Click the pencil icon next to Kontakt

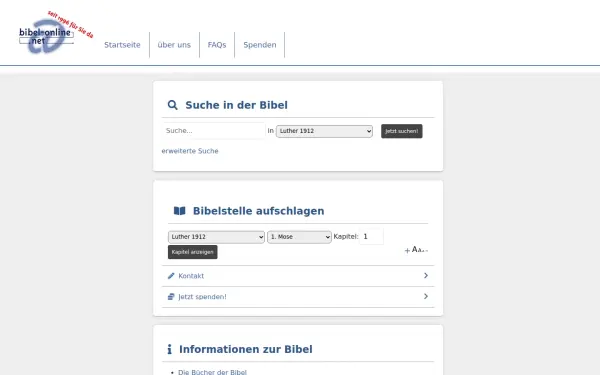click(171, 276)
